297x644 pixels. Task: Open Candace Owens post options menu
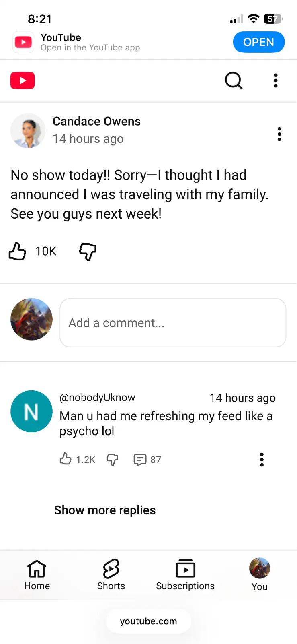tap(279, 134)
